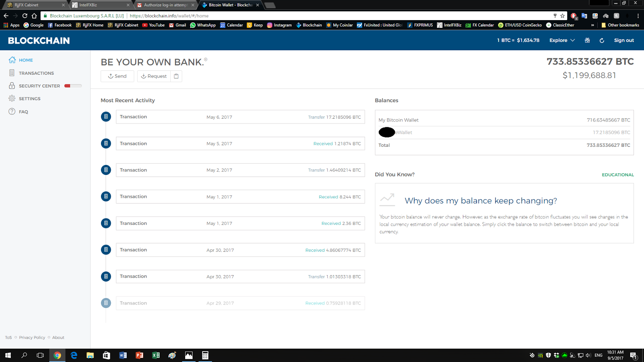Open the YouTube bookmark
Viewport: 644px width, 362px height.
(153, 25)
